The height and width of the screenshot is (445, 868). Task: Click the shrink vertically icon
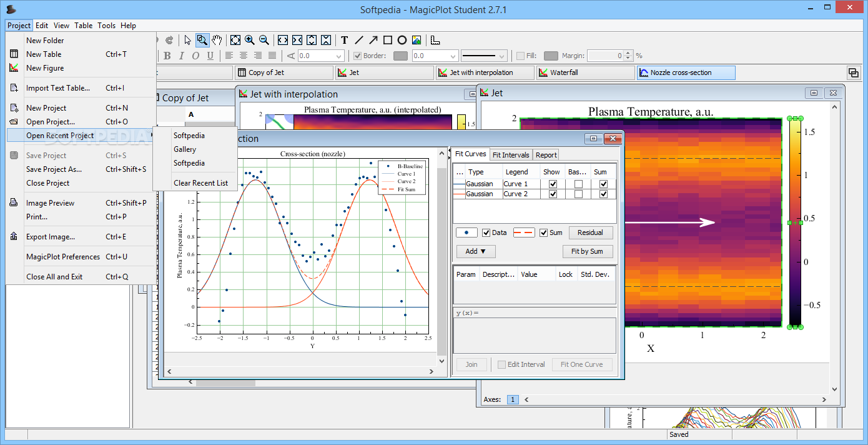326,40
